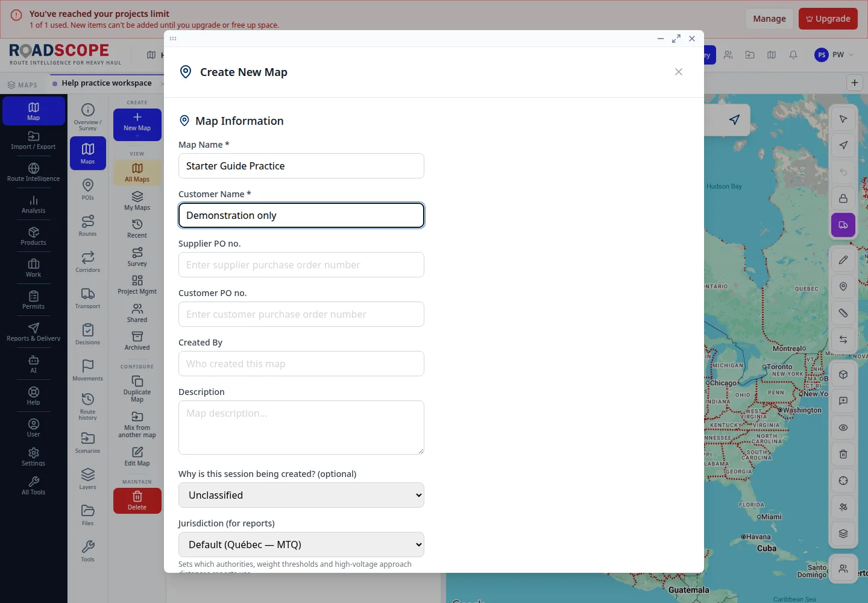This screenshot has height=603, width=868.
Task: Open Route Intelligence in left sidebar
Action: pyautogui.click(x=33, y=172)
